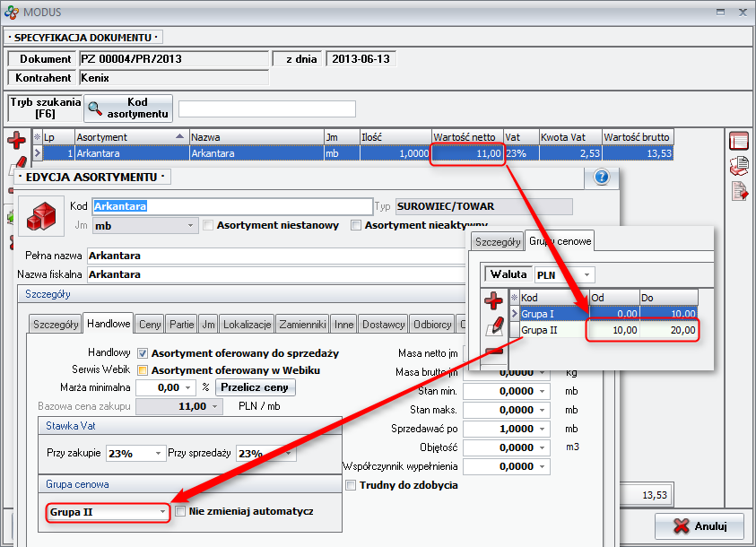The width and height of the screenshot is (756, 547).
Task: Toggle Asortyment oferowany do sprzedaży checkbox
Action: pyautogui.click(x=143, y=353)
